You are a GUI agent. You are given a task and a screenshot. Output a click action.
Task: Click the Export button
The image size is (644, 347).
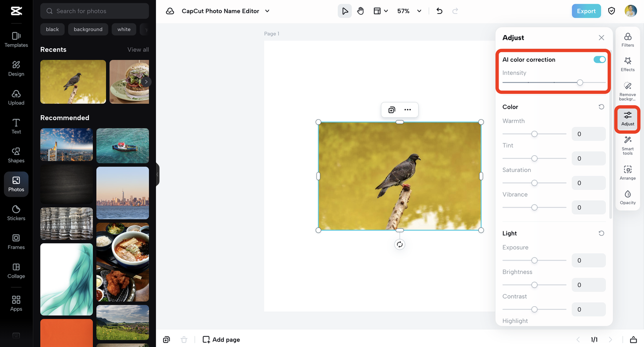pos(586,11)
